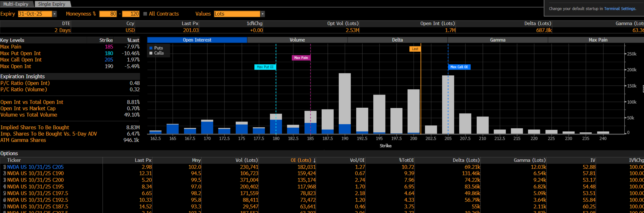The height and width of the screenshot is (213, 644).
Task: Click the Moneyness upper bound field 120
Action: pos(131,14)
